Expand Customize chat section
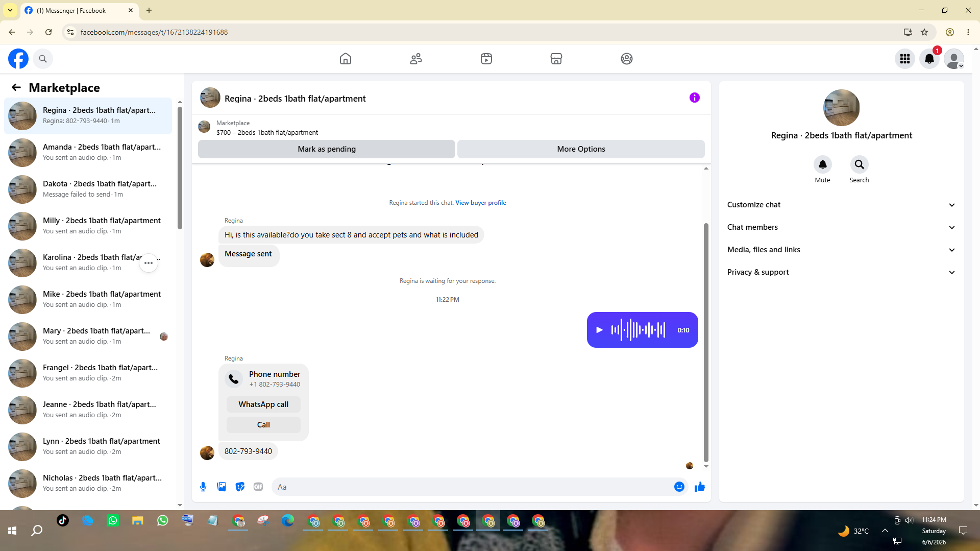Viewport: 980px width, 551px height. pyautogui.click(x=841, y=205)
